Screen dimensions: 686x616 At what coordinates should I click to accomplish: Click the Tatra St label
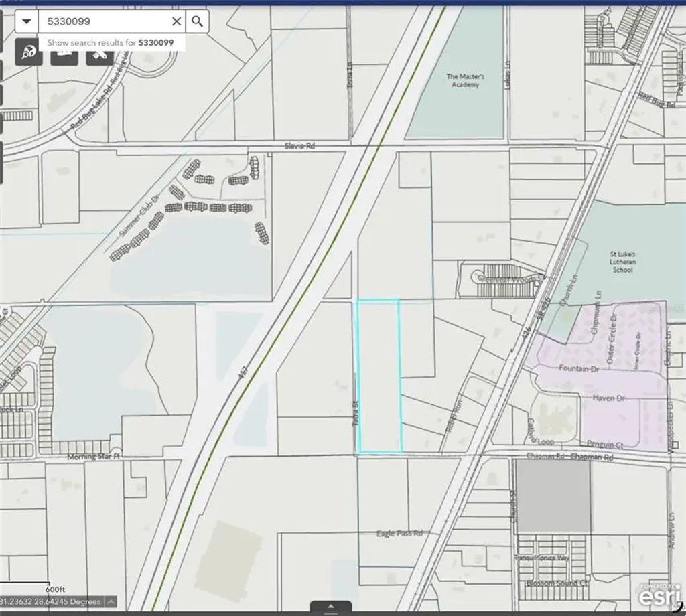pos(356,413)
